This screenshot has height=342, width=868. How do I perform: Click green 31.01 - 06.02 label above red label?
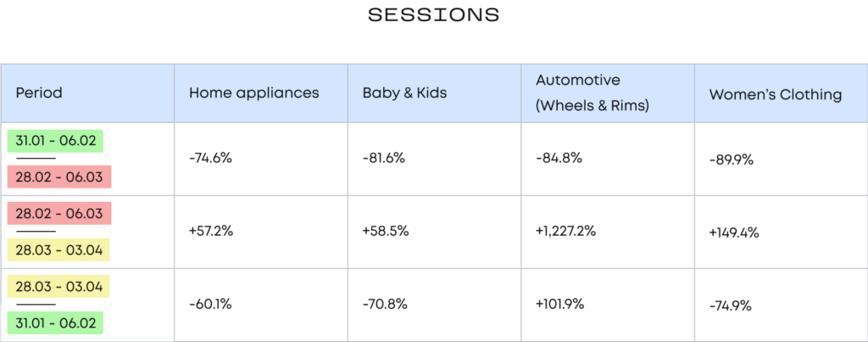[55, 141]
